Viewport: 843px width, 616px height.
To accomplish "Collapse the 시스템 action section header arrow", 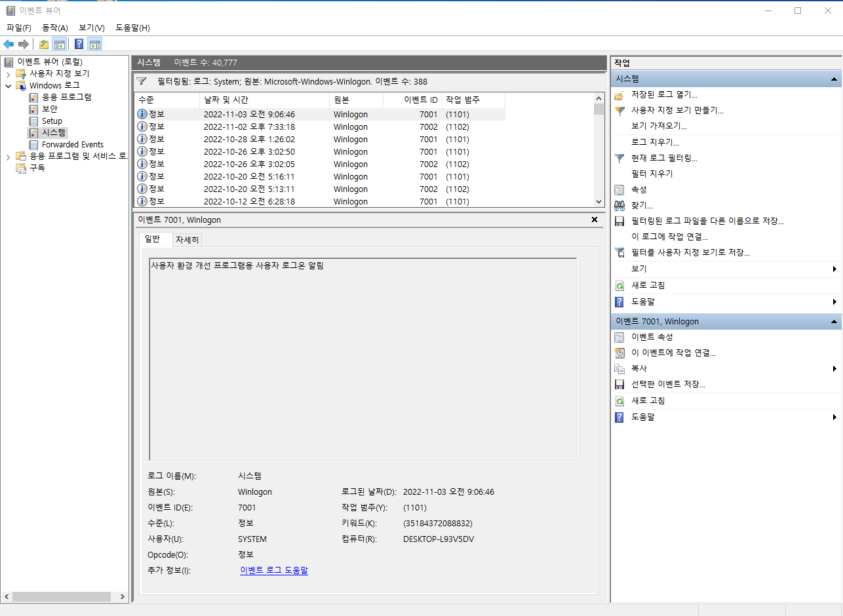I will (x=834, y=79).
